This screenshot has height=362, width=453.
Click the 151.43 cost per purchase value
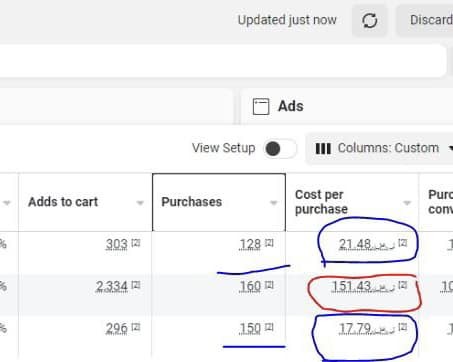(364, 286)
